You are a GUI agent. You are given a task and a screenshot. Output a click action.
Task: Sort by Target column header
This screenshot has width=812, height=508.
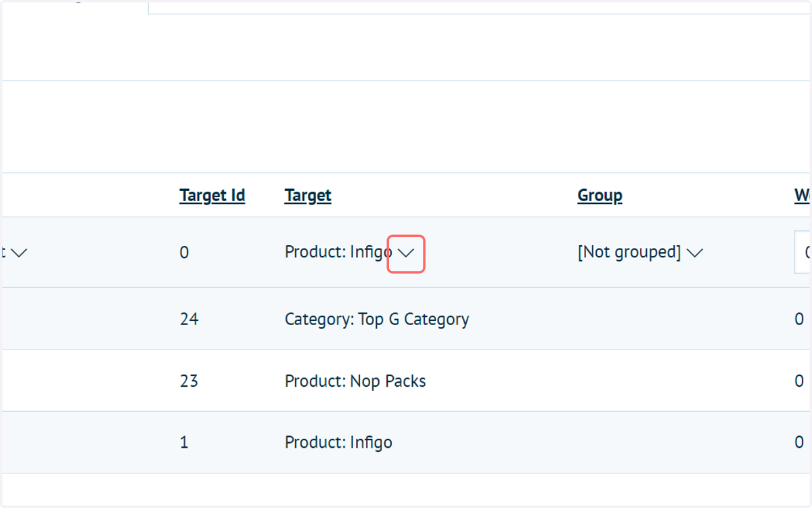(308, 196)
